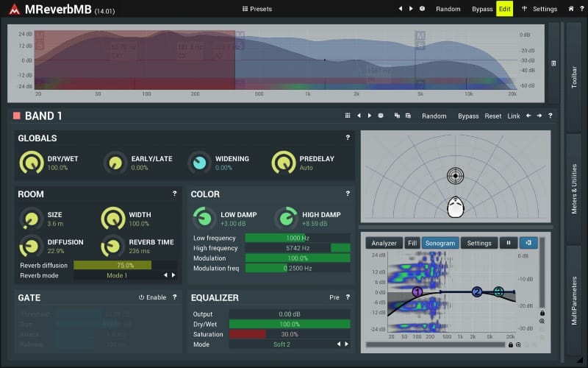
Task: Open the Presets grid menu
Action: 257,9
